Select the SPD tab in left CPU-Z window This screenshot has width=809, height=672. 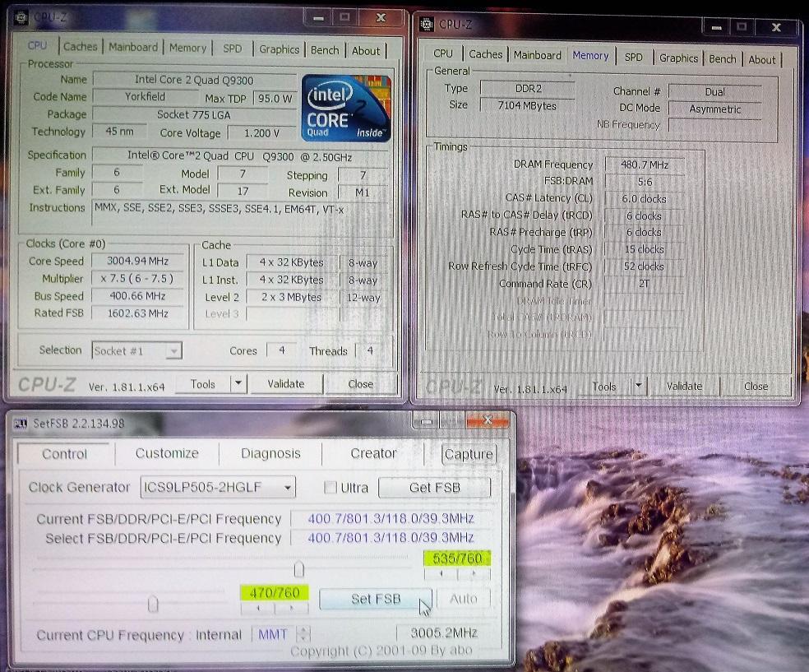click(x=232, y=49)
